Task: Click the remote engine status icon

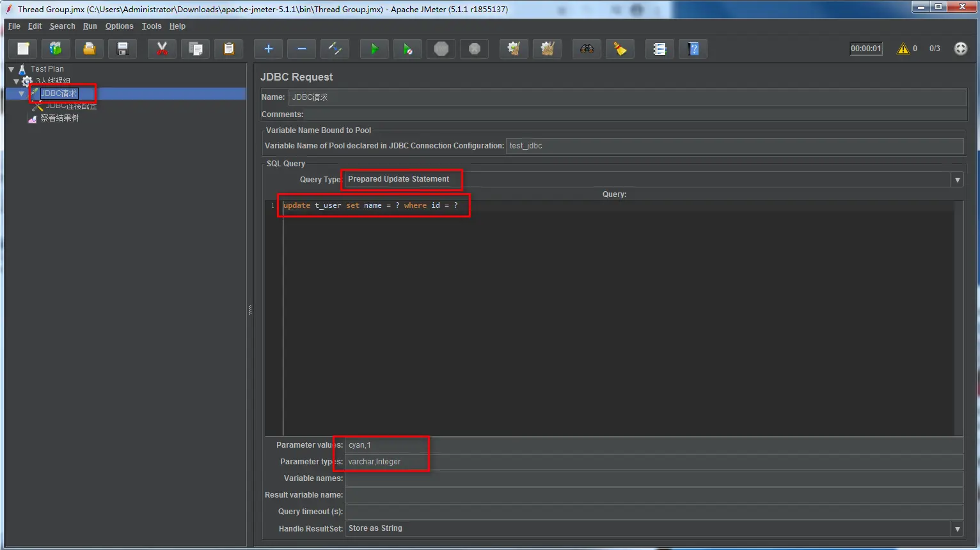Action: (x=961, y=49)
